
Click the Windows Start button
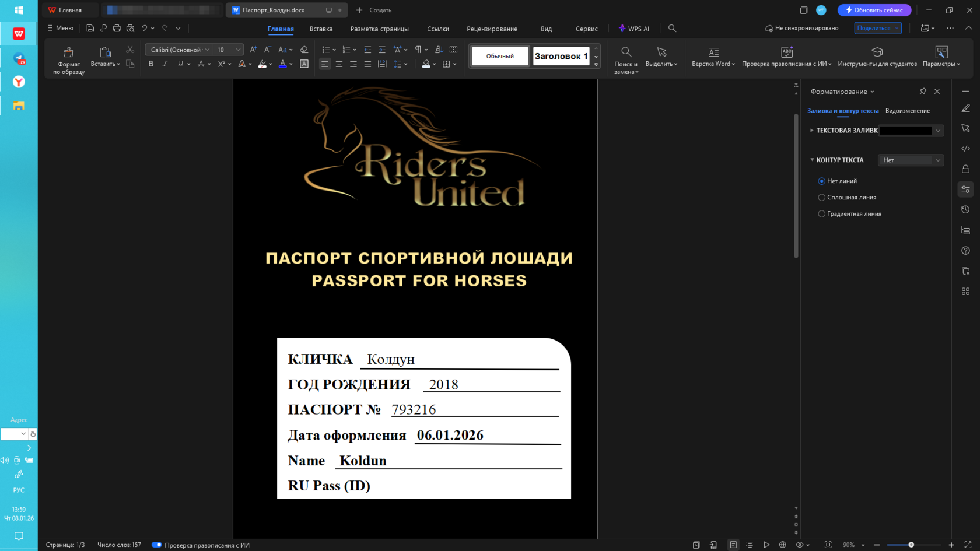click(x=19, y=10)
